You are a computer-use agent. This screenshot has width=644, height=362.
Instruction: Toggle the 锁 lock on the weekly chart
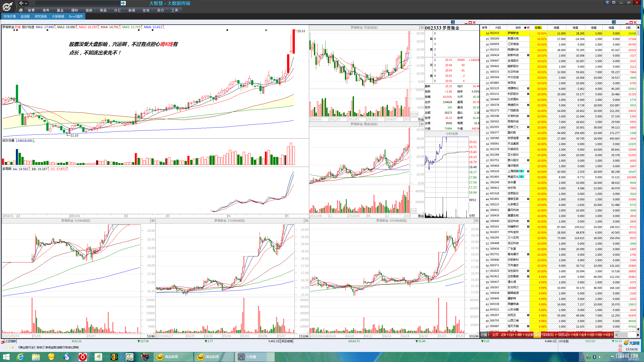click(x=422, y=124)
